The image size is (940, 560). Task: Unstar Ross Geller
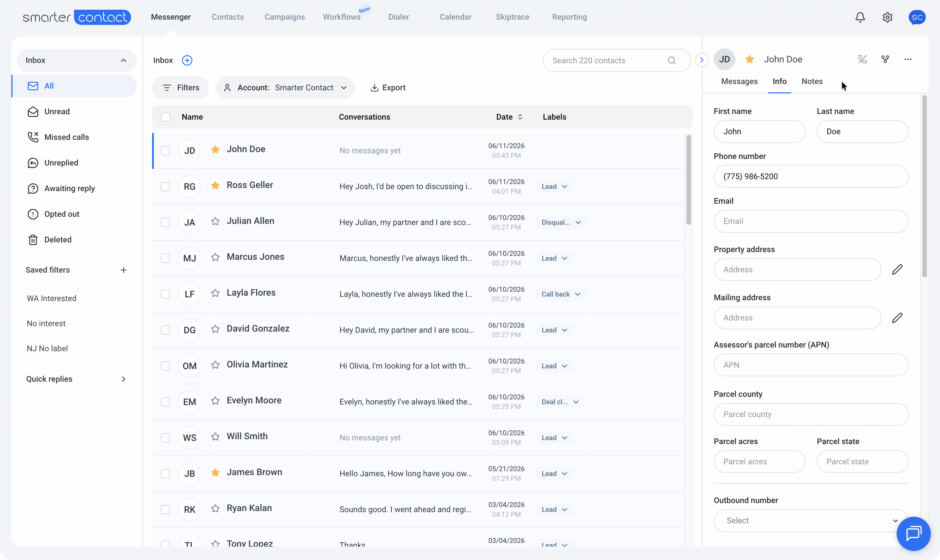pyautogui.click(x=215, y=185)
